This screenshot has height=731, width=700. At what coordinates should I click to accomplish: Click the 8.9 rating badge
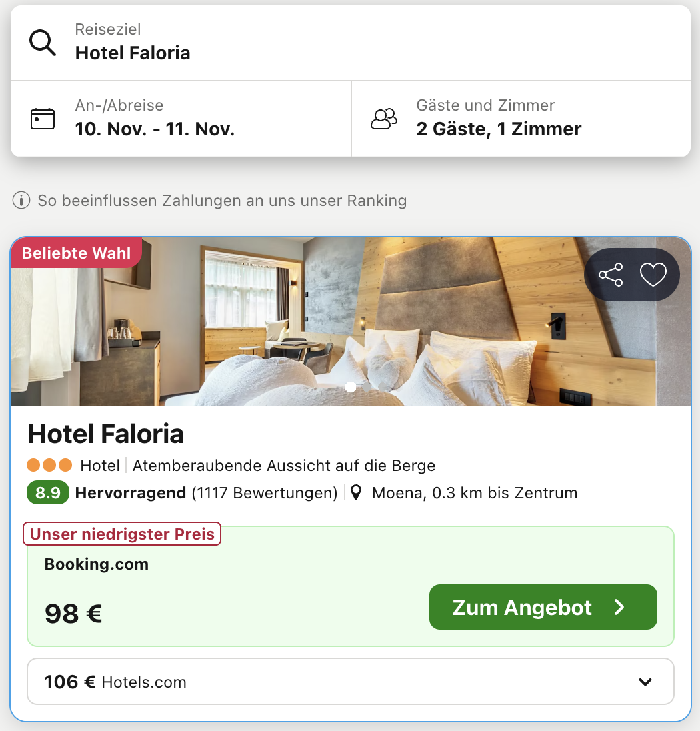point(48,493)
